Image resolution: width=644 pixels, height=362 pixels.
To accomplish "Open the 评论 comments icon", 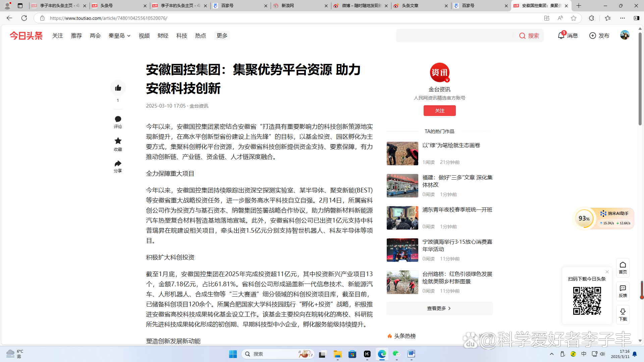I will pos(118,119).
